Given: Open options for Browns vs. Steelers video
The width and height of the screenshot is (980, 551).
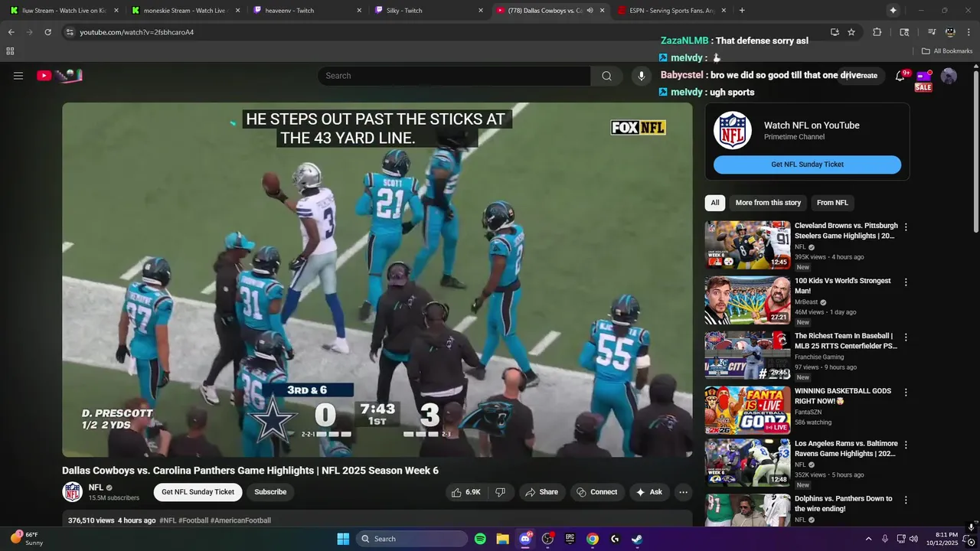Looking at the screenshot, I should coord(906,227).
